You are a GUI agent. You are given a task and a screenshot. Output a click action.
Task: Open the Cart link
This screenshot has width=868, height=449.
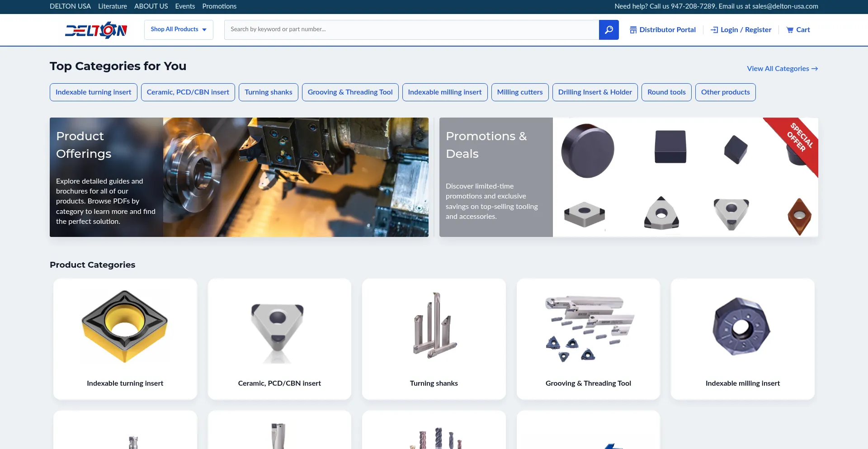[798, 30]
